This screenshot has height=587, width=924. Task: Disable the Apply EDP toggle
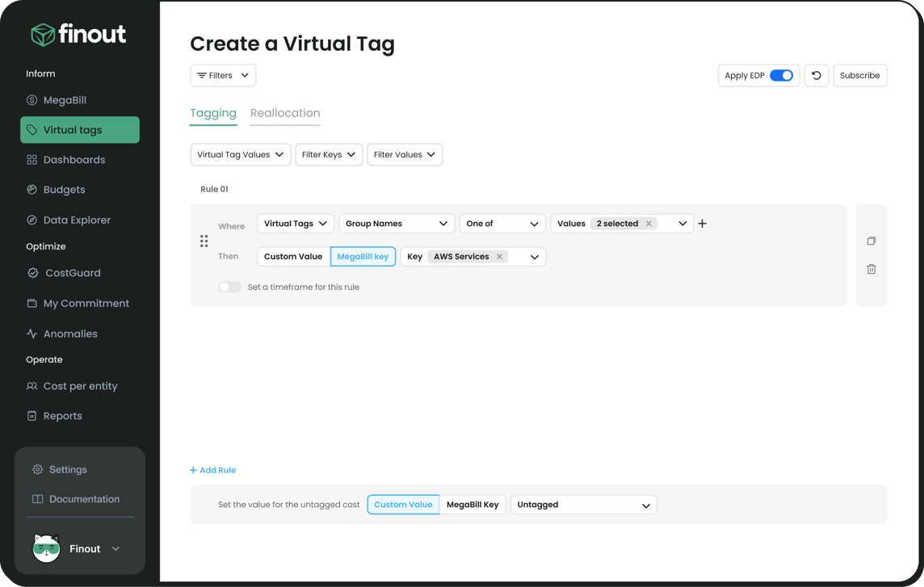click(782, 74)
